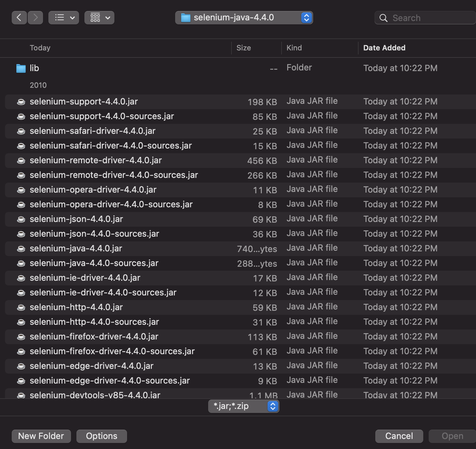
Task: Click the 113 KB size value
Action: 263,337
